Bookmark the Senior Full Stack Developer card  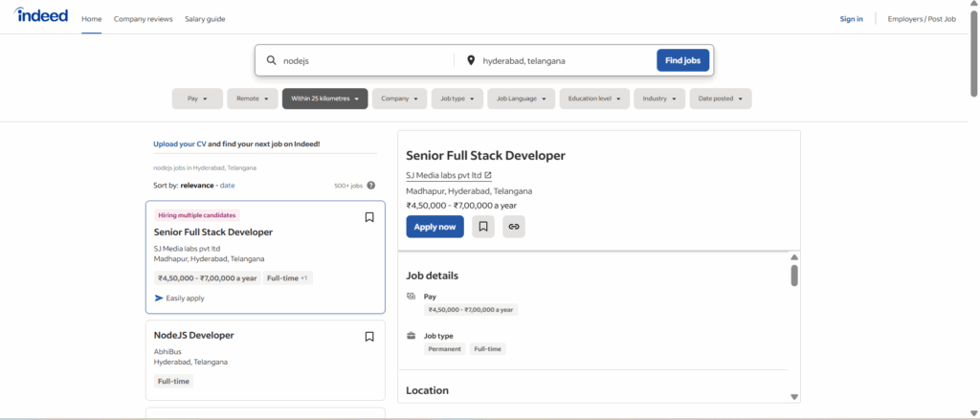point(369,217)
